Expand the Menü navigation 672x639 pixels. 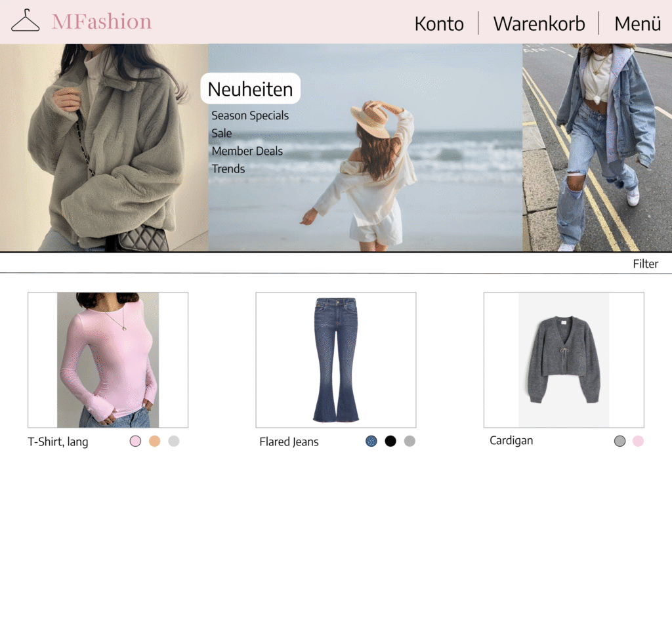637,24
